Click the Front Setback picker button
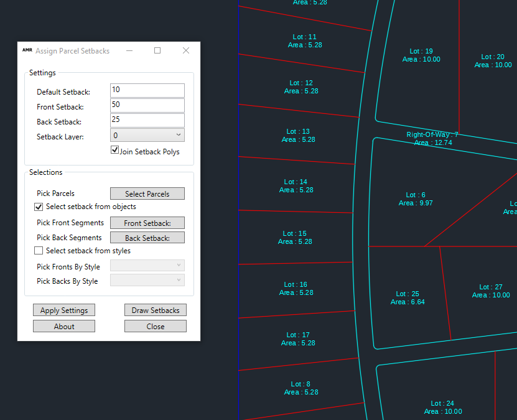517x420 pixels. tap(147, 223)
